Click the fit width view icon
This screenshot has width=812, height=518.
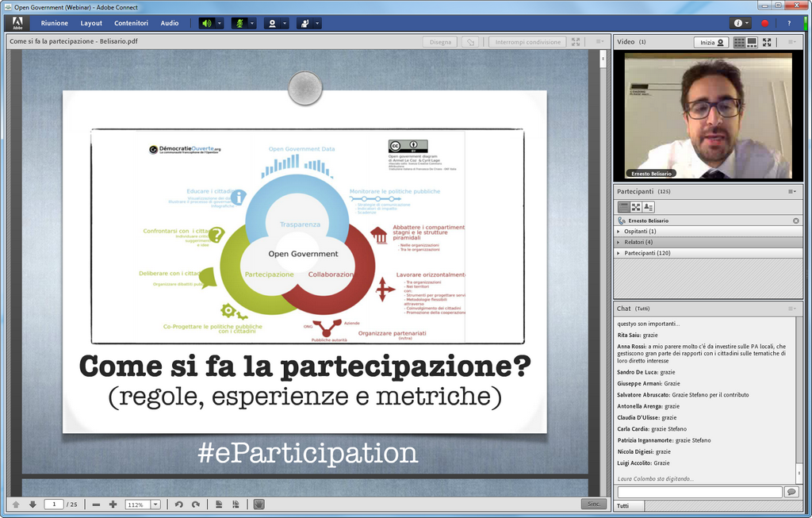pyautogui.click(x=236, y=505)
